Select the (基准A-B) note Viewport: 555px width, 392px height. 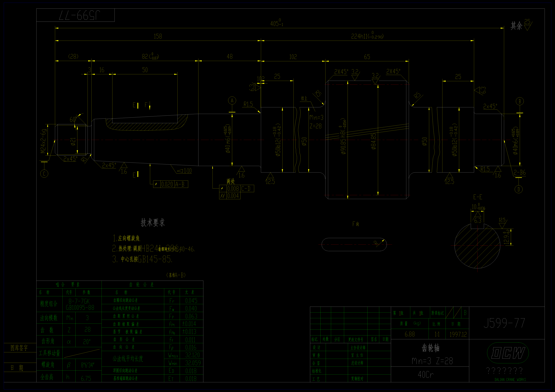coord(176,275)
